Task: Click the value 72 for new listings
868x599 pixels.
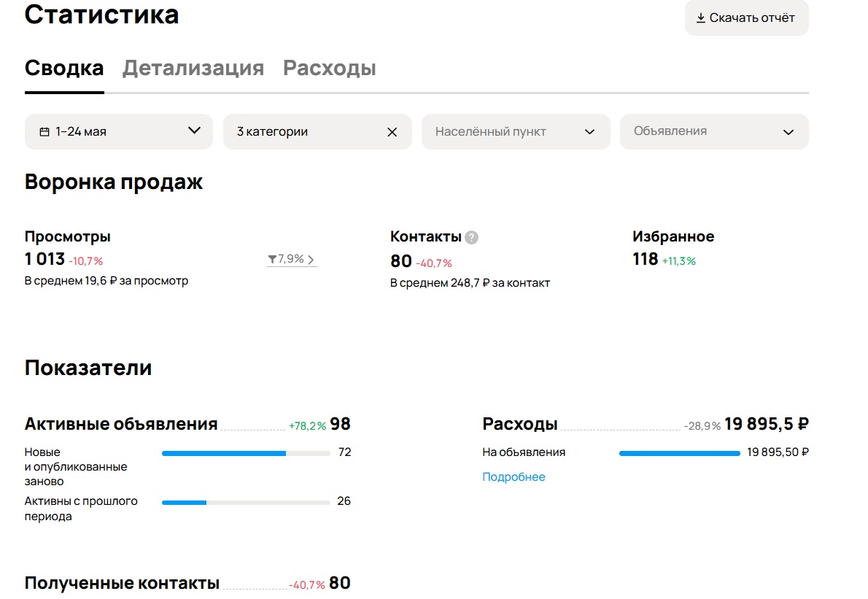Action: [x=344, y=452]
